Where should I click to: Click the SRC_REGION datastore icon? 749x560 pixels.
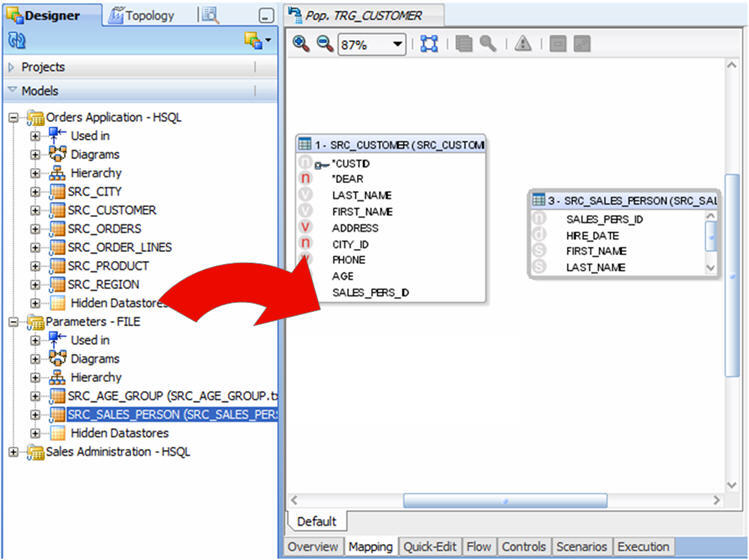pos(57,285)
